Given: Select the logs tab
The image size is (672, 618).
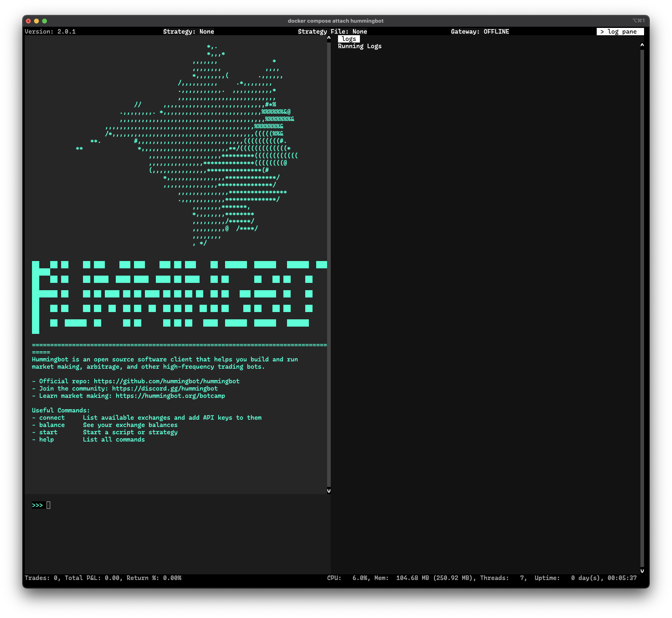Looking at the screenshot, I should tap(349, 39).
